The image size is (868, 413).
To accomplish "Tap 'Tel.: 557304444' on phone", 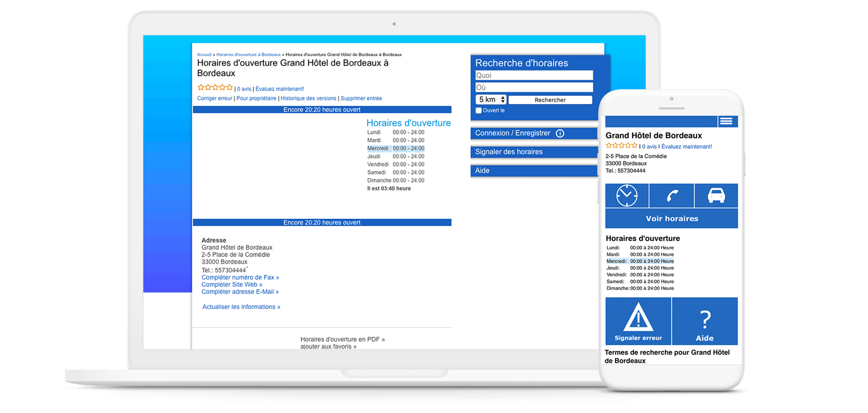I will (x=625, y=171).
